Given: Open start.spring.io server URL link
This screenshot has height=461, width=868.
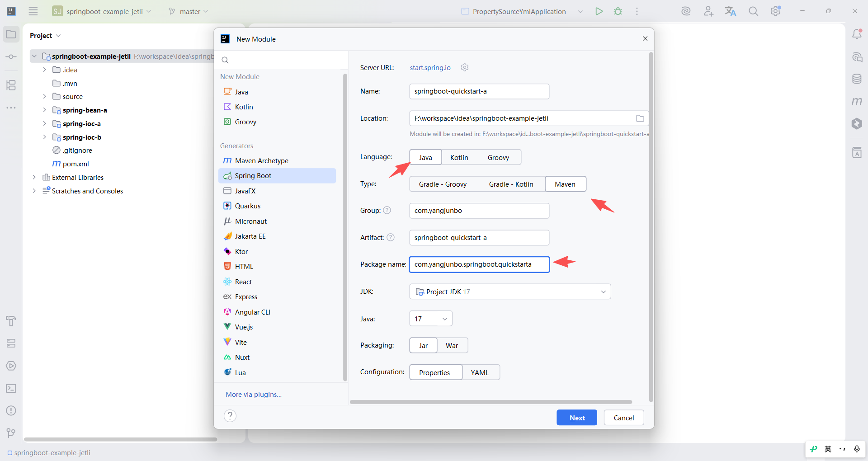Looking at the screenshot, I should pyautogui.click(x=430, y=67).
